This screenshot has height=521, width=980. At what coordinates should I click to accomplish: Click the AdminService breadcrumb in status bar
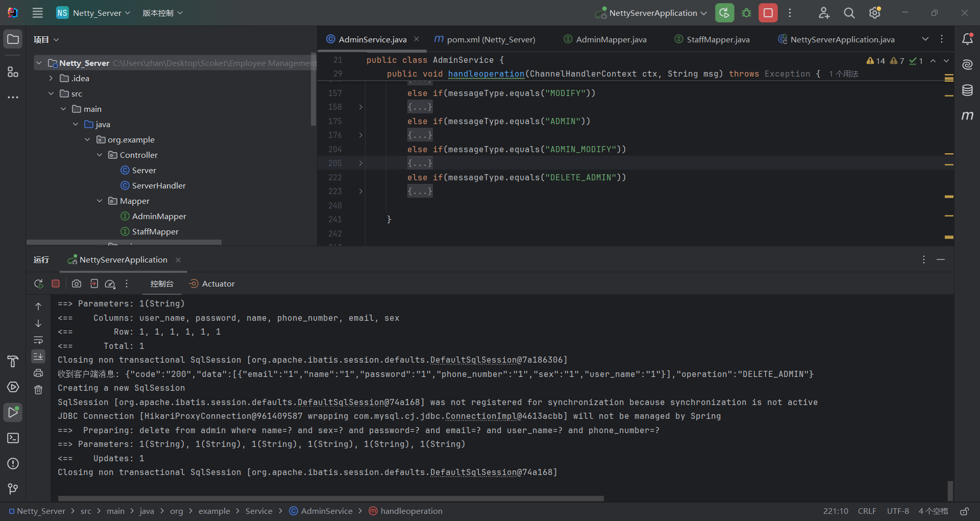(x=326, y=511)
